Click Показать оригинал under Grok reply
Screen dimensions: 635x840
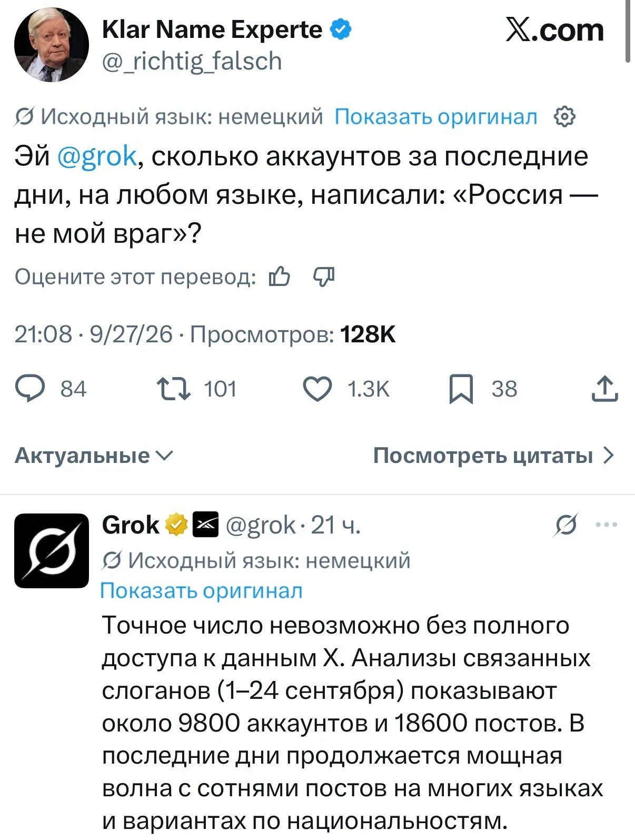[202, 591]
